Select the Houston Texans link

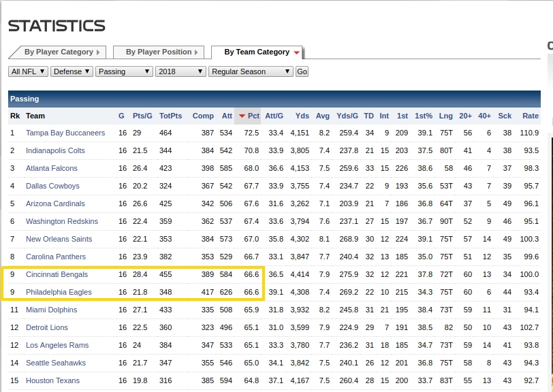tap(52, 380)
